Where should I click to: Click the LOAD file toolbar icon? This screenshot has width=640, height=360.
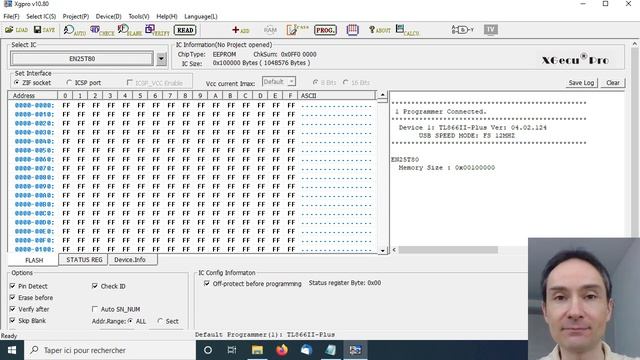pos(16,30)
